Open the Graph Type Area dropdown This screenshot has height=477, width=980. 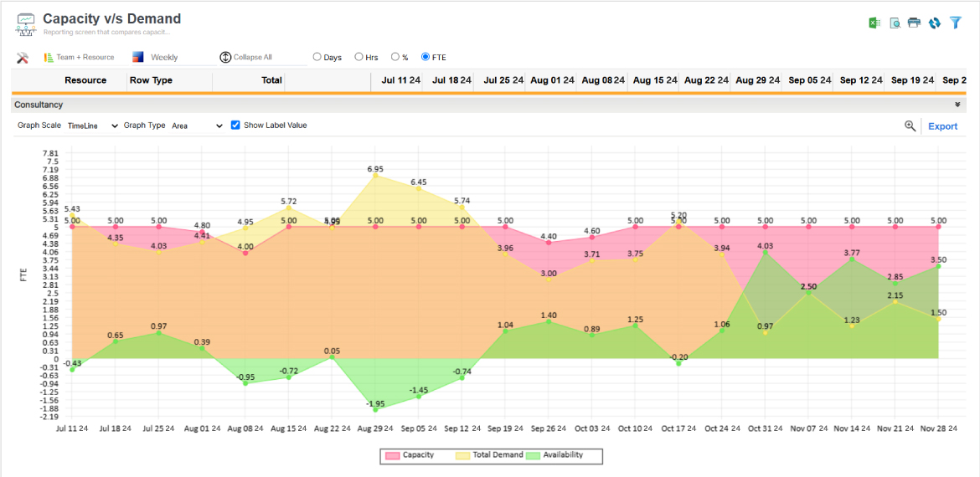pyautogui.click(x=197, y=126)
